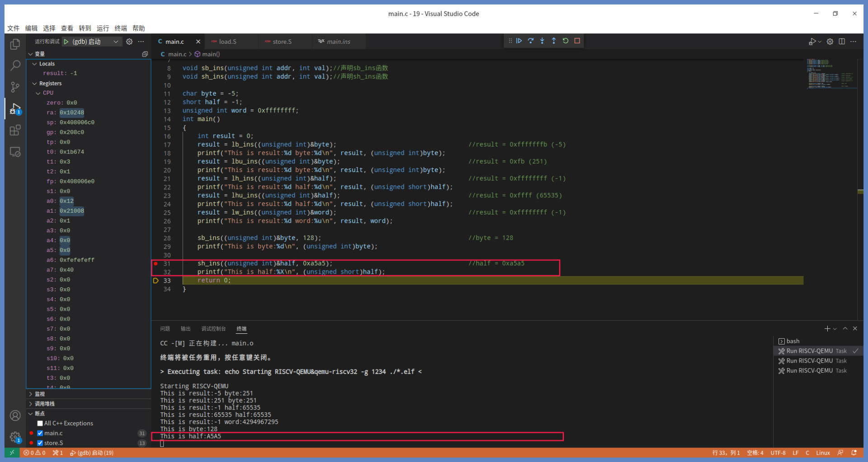Restart the debugging session
This screenshot has width=868, height=462.
click(566, 41)
